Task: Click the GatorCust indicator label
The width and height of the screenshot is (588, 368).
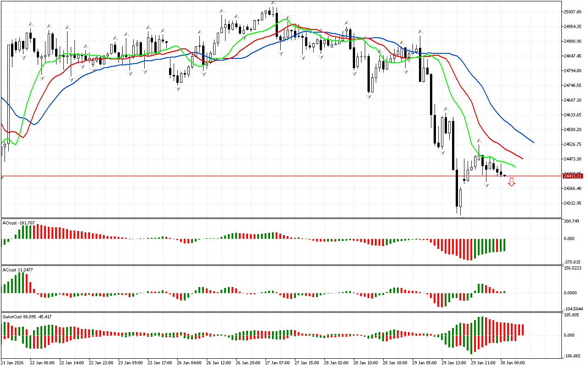Action: [27, 316]
